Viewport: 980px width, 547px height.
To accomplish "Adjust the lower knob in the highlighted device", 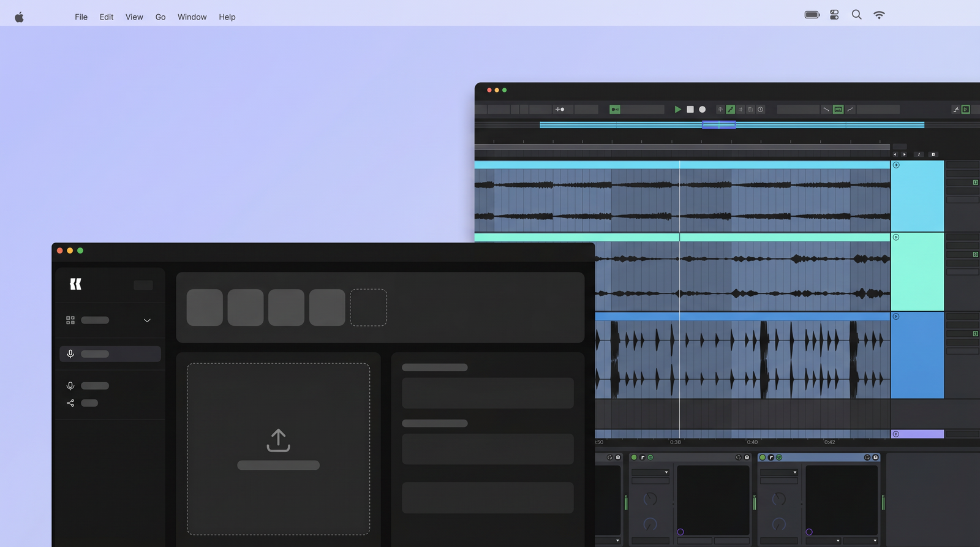I will click(778, 524).
